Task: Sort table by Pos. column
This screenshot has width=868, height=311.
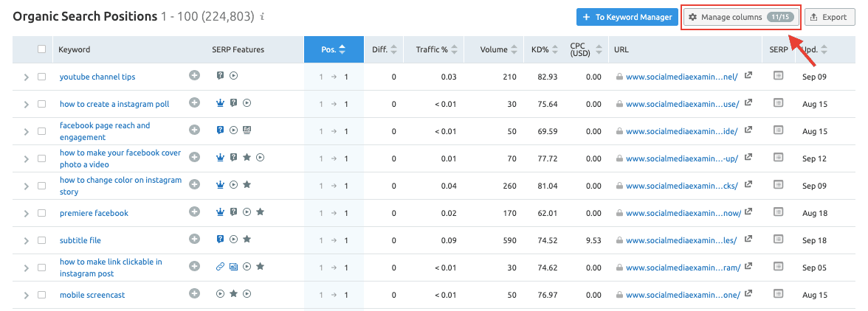Action: [333, 49]
